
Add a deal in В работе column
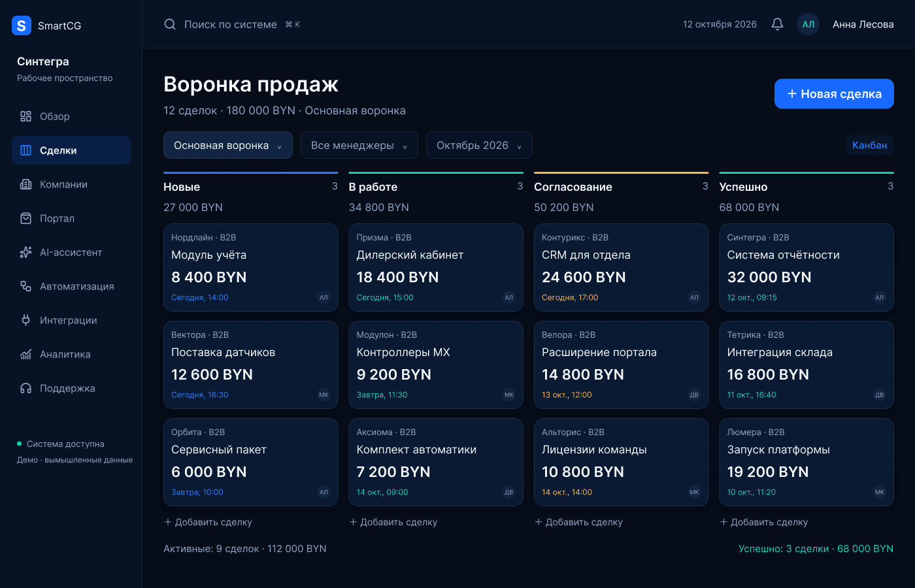(x=393, y=522)
